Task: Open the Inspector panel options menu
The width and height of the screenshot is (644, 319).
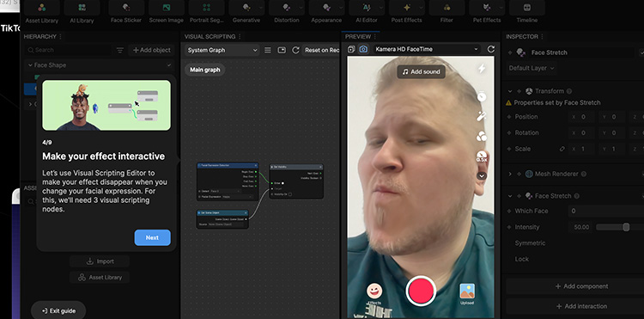Action: click(542, 37)
